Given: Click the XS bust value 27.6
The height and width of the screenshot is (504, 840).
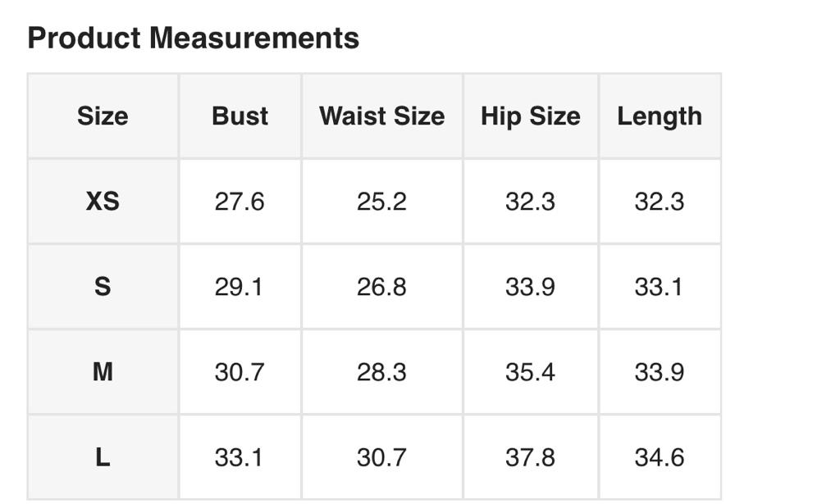Looking at the screenshot, I should click(240, 202).
